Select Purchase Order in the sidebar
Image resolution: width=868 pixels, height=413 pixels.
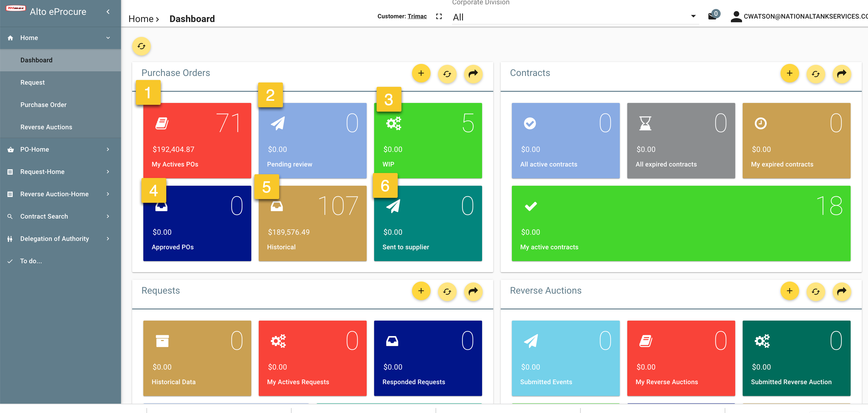[x=43, y=104]
